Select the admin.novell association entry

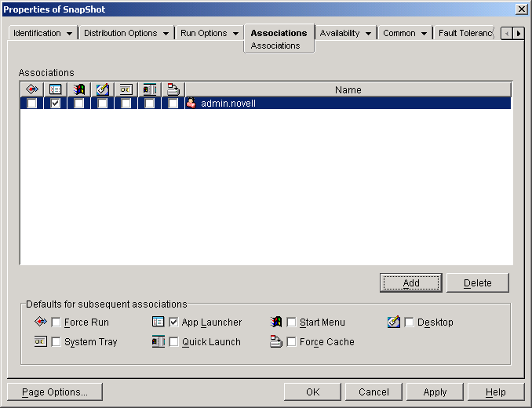[x=266, y=103]
